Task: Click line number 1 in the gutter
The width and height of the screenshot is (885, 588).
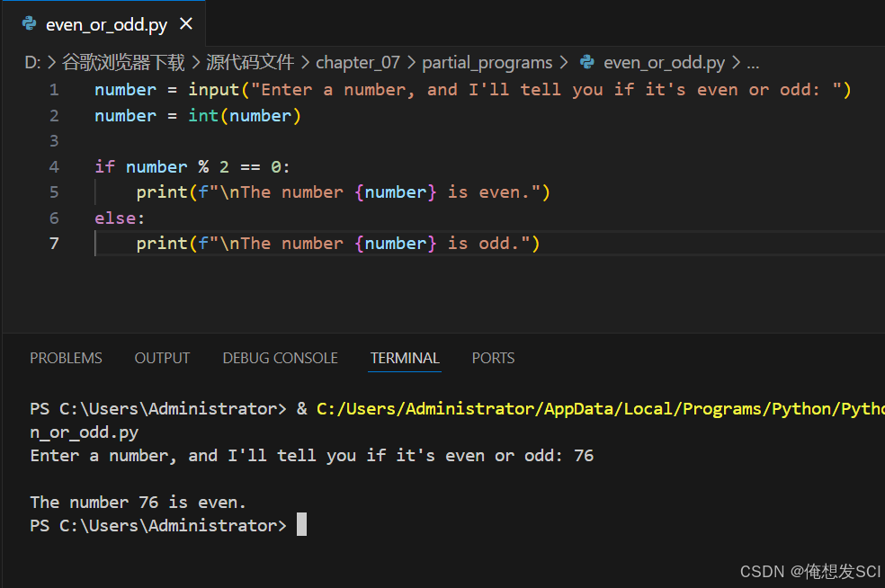Action: click(54, 90)
